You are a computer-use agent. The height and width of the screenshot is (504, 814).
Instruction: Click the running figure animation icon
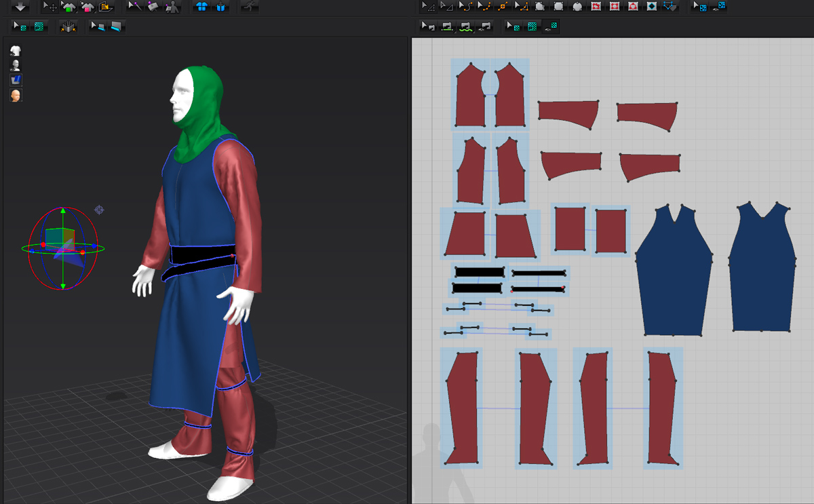[250, 6]
